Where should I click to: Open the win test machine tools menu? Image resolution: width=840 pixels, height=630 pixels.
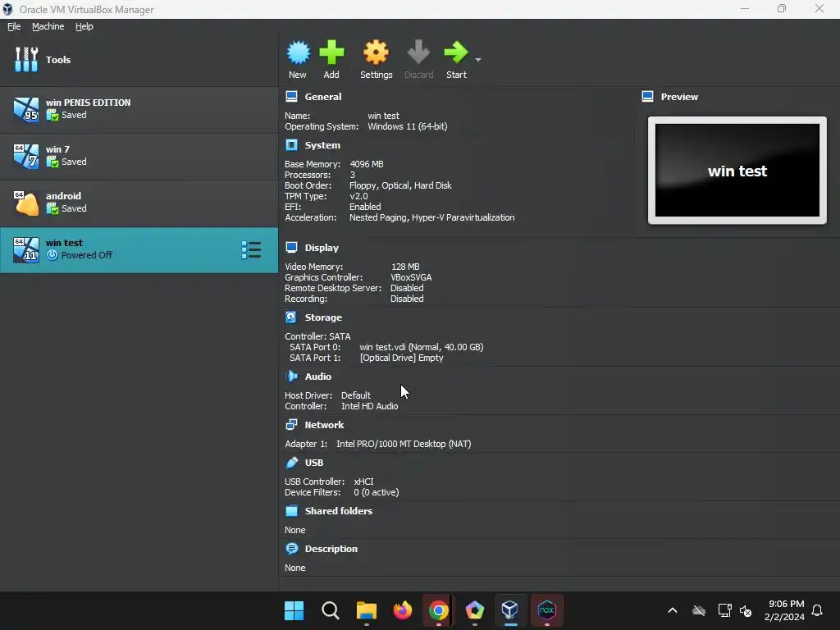[251, 249]
